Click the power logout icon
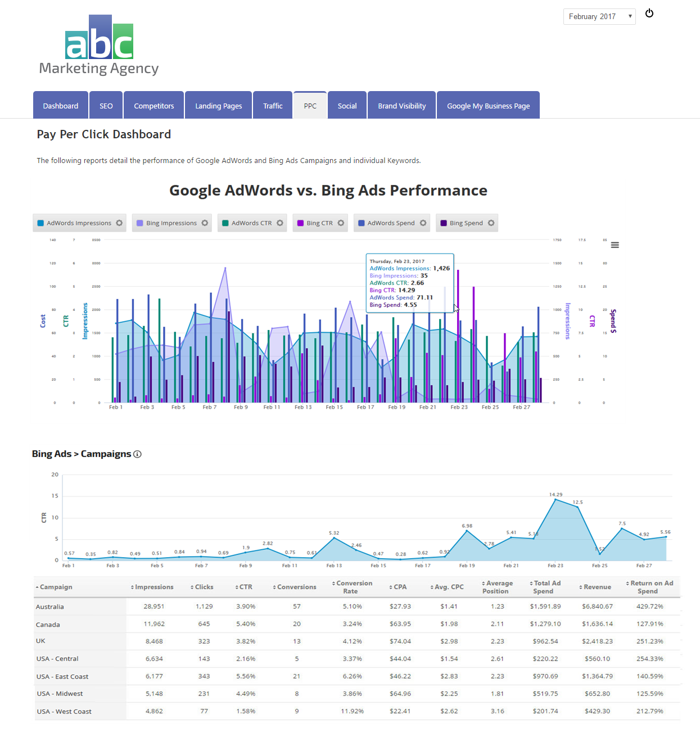The width and height of the screenshot is (700, 732). [649, 13]
